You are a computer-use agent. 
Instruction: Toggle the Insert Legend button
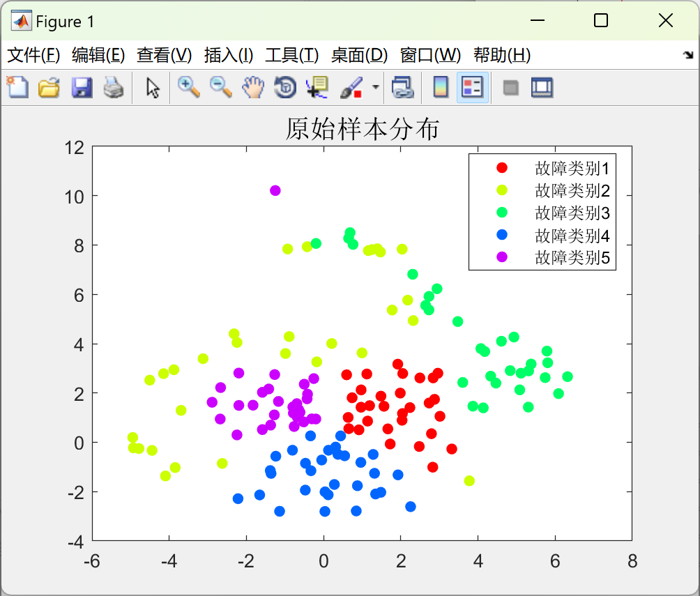coord(472,87)
